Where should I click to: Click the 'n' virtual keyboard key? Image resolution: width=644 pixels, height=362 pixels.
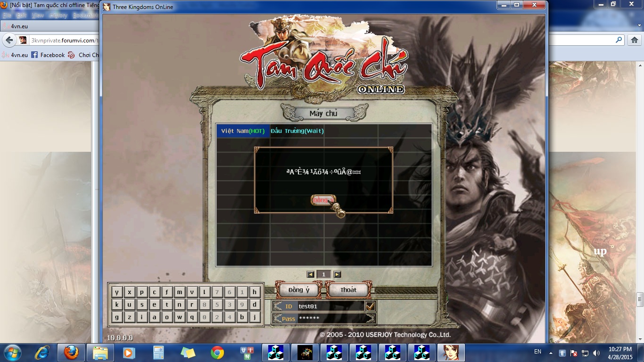coord(180,304)
